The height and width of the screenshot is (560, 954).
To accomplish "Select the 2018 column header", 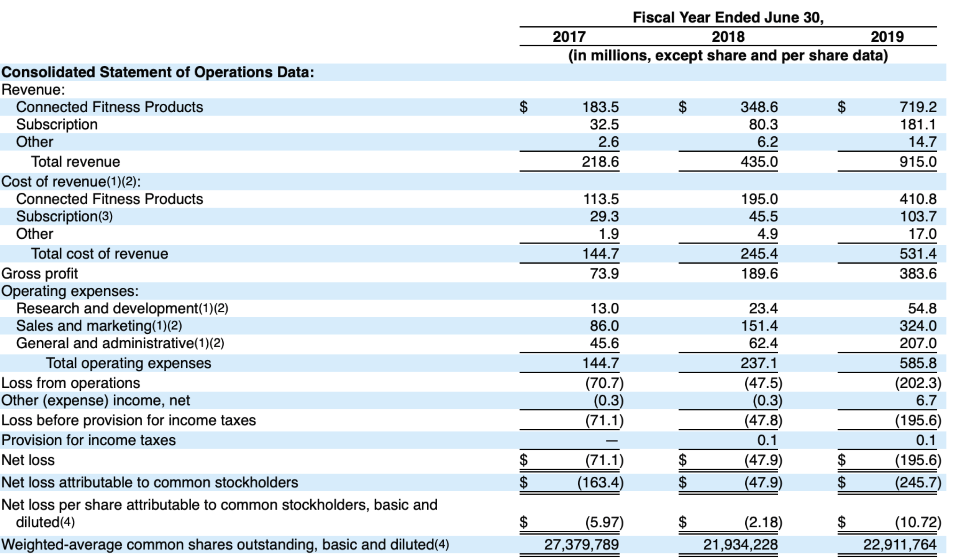I will 728,37.
